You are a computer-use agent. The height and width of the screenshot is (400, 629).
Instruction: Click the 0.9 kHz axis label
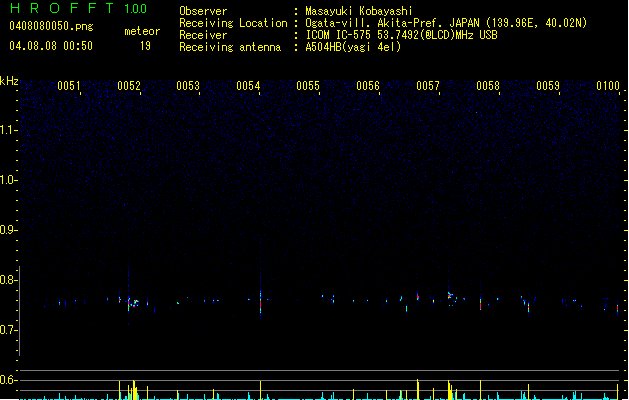pos(8,230)
